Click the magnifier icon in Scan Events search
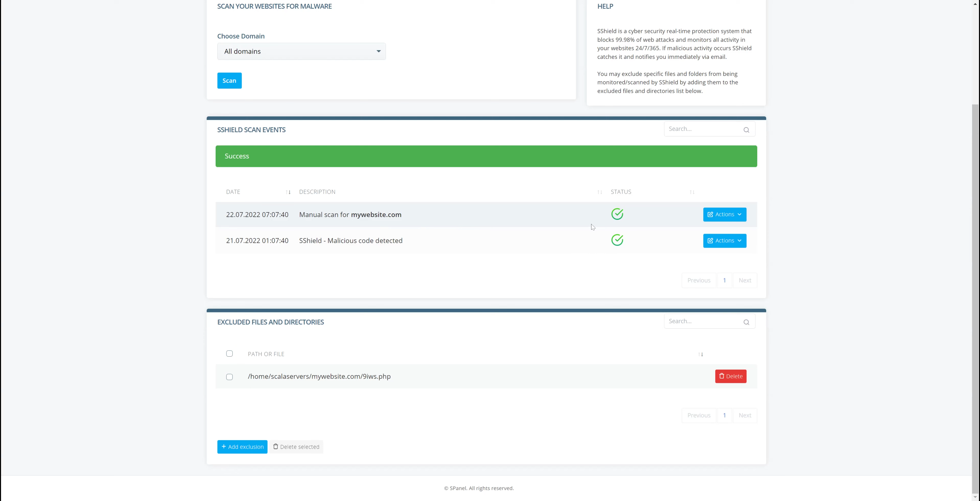Image resolution: width=980 pixels, height=501 pixels. 746,130
